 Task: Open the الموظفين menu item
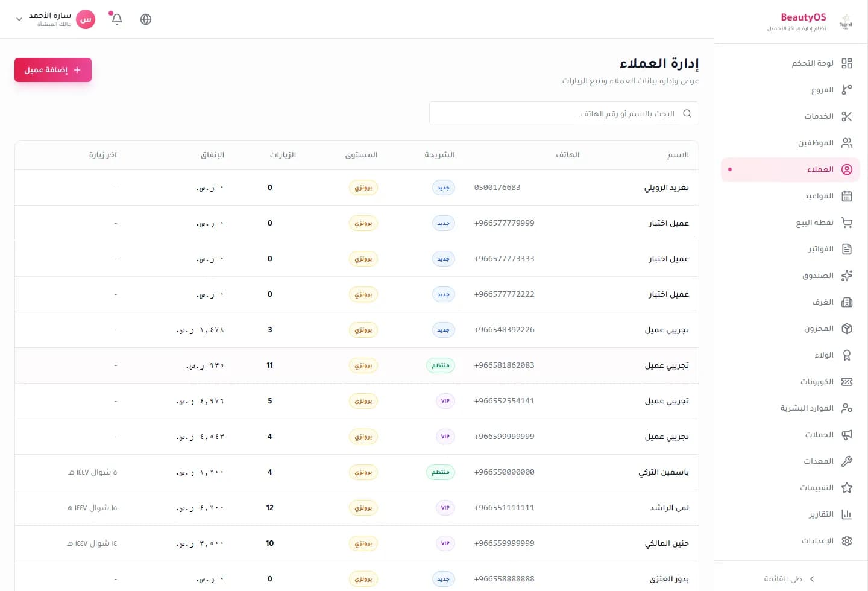(x=790, y=143)
